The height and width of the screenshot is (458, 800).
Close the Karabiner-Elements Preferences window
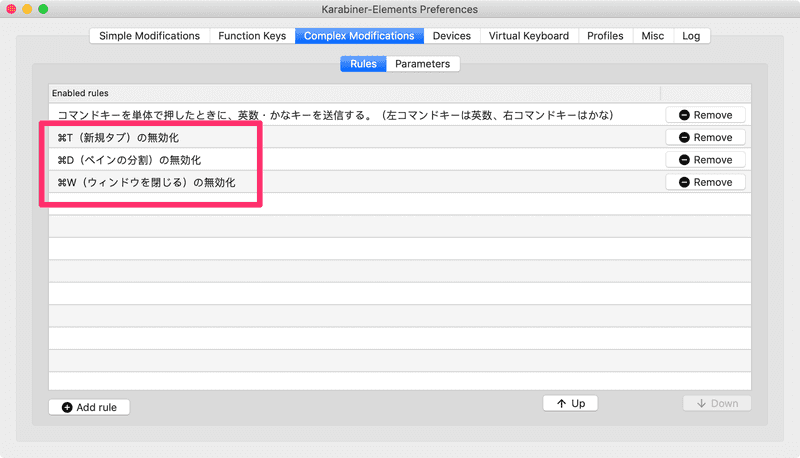[x=11, y=9]
